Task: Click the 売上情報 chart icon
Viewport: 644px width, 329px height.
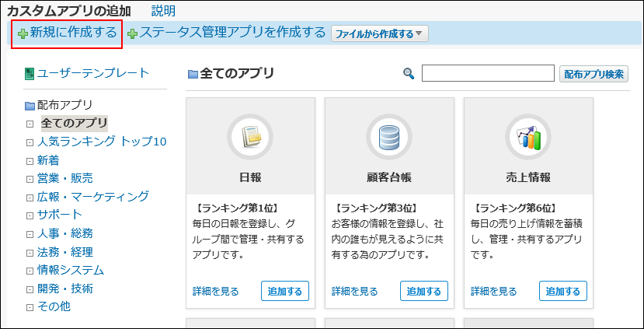Action: pos(527,137)
